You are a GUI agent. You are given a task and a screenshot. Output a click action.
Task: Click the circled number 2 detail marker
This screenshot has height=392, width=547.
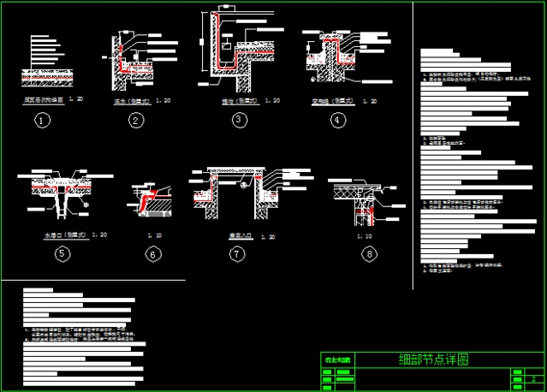pyautogui.click(x=136, y=121)
